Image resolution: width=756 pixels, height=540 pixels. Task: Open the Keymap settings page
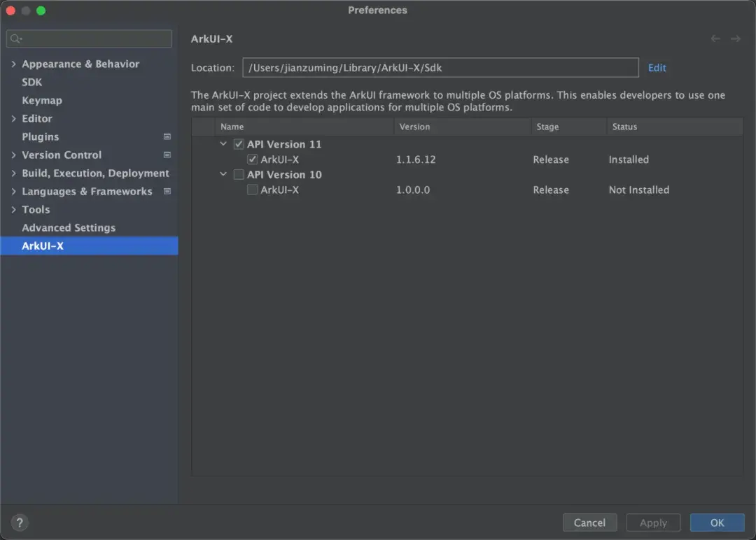tap(42, 100)
